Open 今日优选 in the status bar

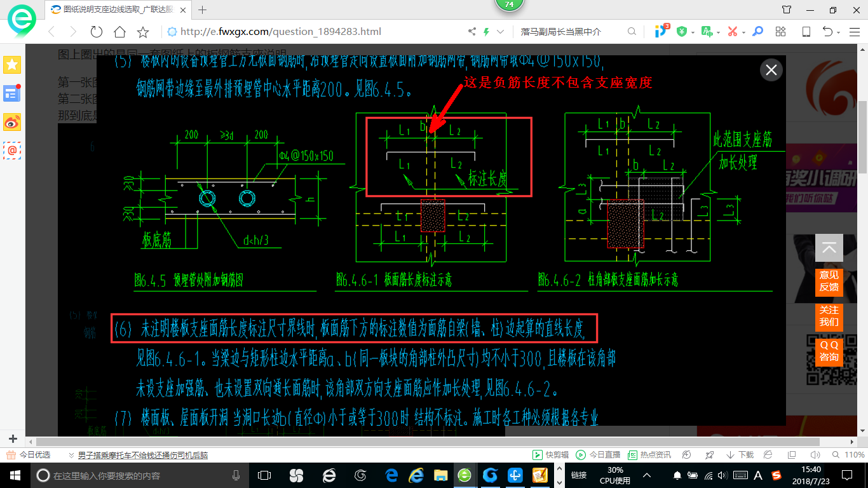[x=28, y=455]
